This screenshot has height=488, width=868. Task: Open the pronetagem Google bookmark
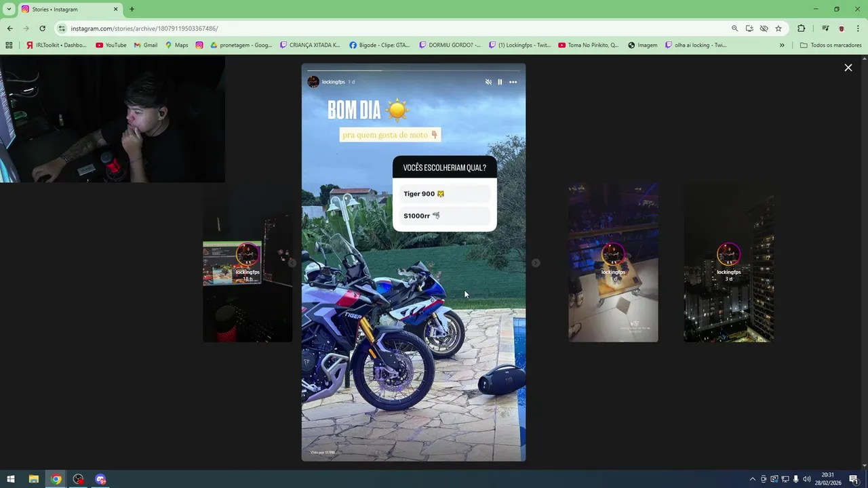click(x=241, y=45)
